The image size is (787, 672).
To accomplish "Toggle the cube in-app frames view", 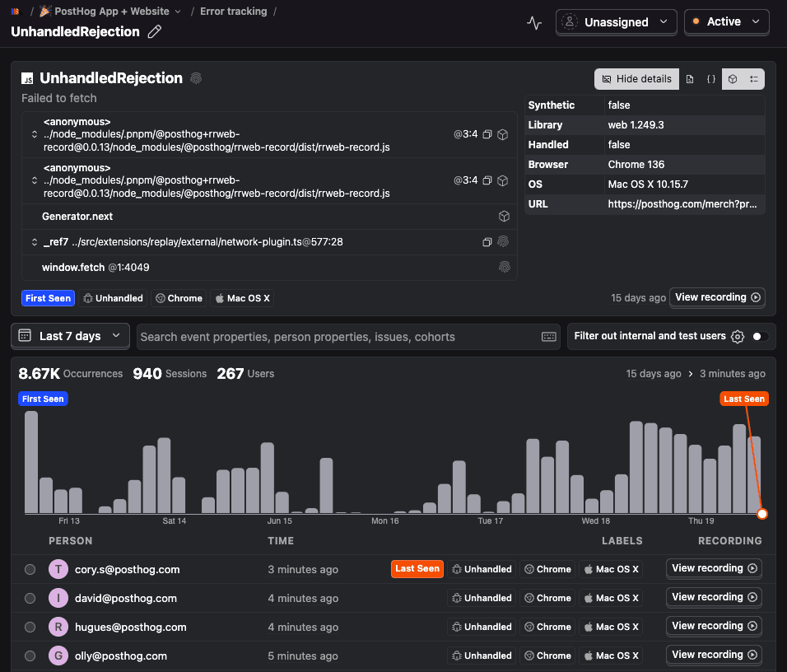I will tap(733, 79).
